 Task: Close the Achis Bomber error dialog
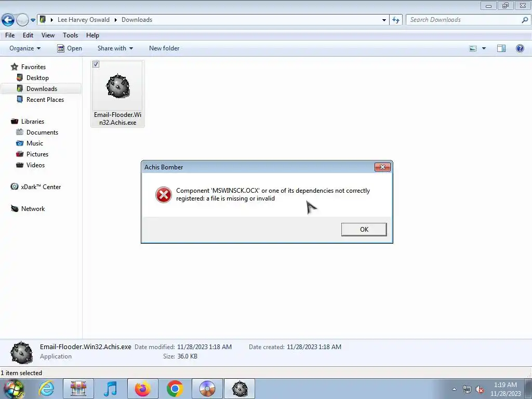point(382,167)
